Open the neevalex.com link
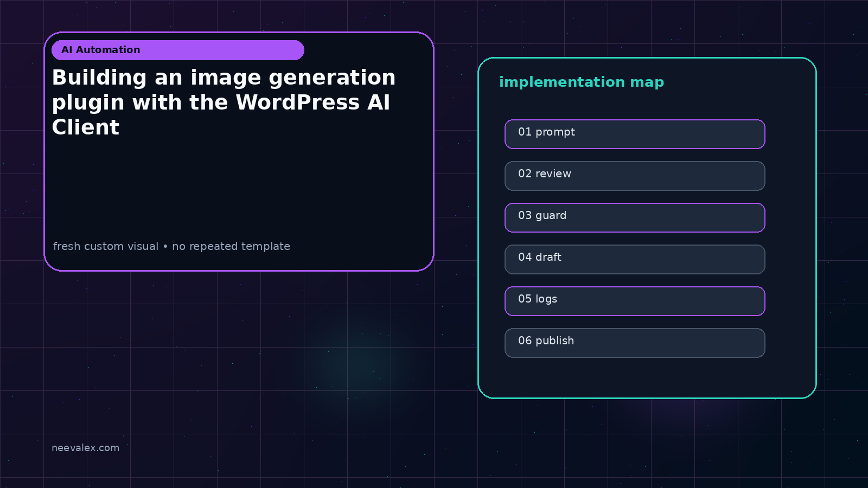The image size is (868, 488). 85,448
